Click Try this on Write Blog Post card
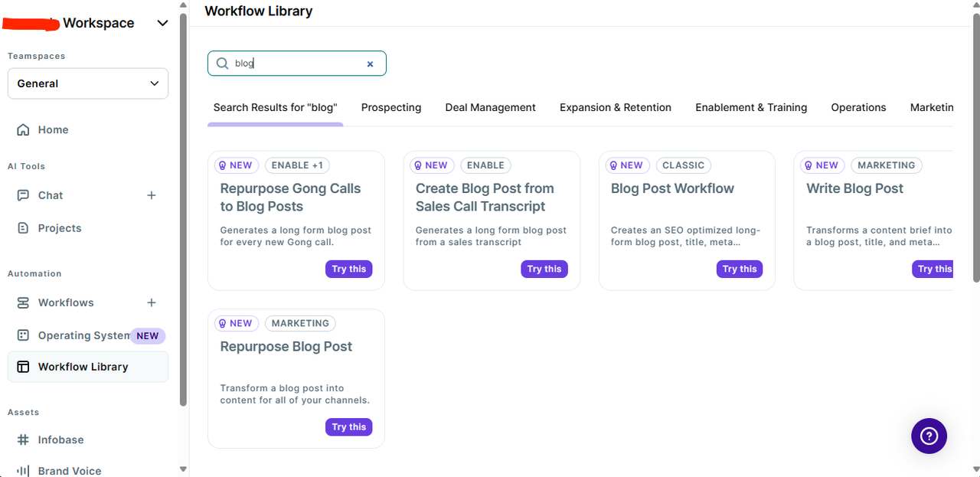980x477 pixels. click(933, 269)
